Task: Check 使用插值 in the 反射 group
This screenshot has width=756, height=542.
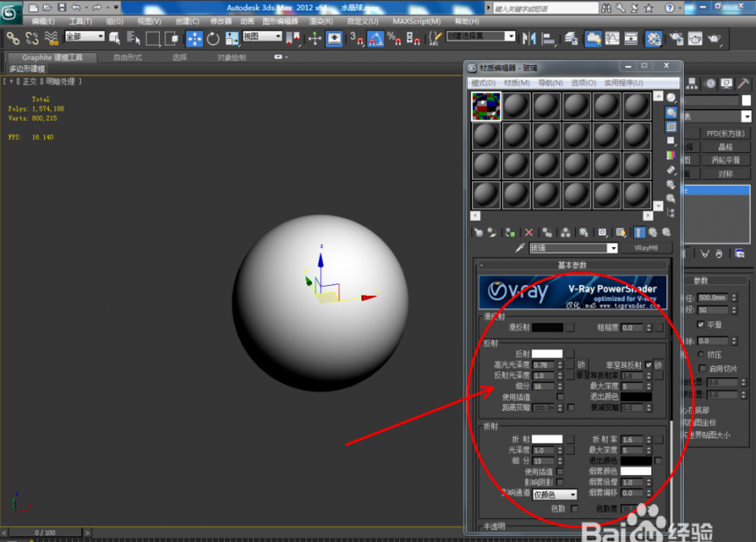Action: pos(560,397)
